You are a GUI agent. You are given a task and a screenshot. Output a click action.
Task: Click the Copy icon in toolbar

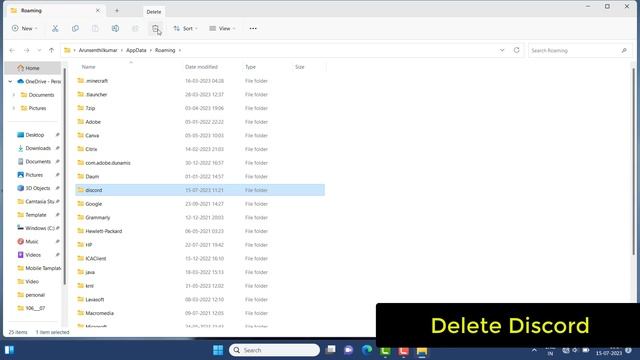(x=75, y=29)
